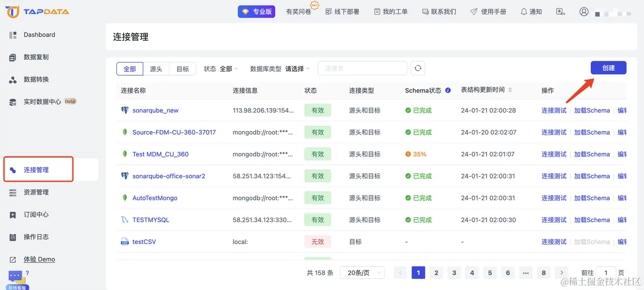Open connection Test MDM_CU_360
The height and width of the screenshot is (290, 644).
[160, 154]
